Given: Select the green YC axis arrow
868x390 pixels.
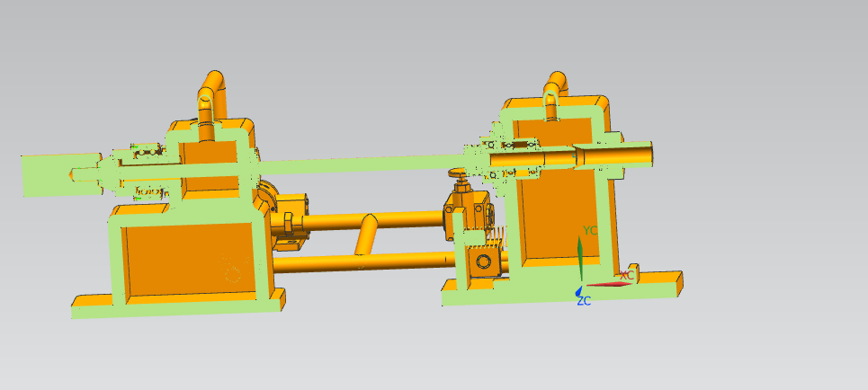Looking at the screenshot, I should (581, 259).
